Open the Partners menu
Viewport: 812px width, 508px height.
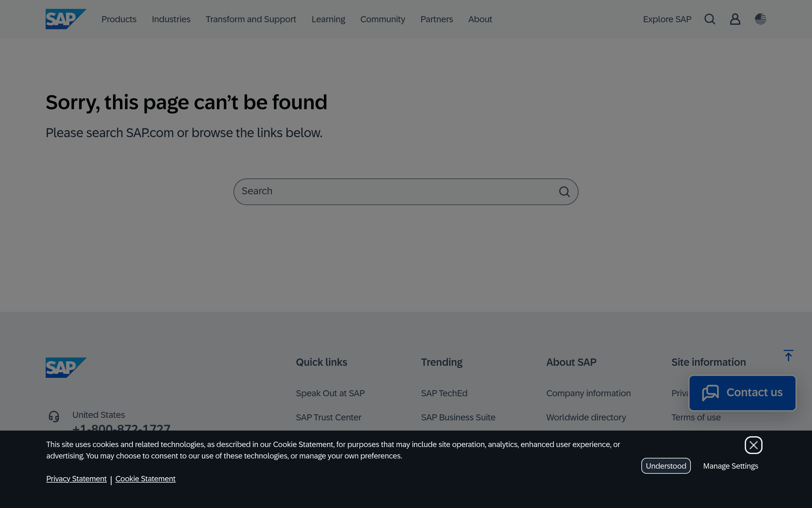coord(436,19)
